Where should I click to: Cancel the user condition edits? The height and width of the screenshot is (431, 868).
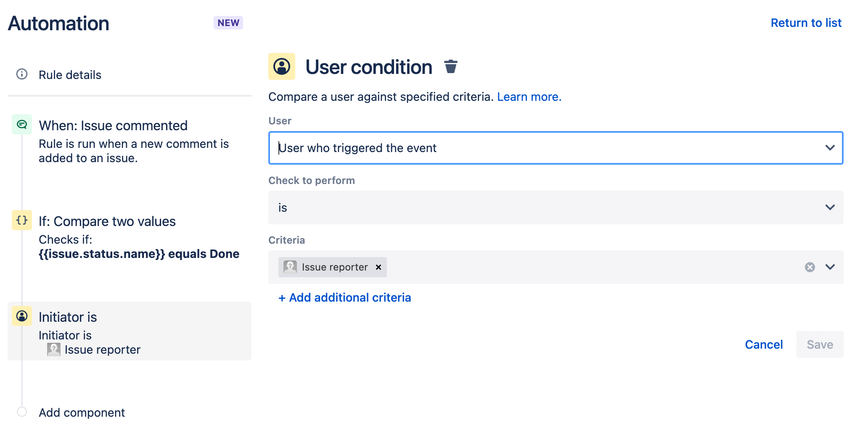tap(763, 344)
